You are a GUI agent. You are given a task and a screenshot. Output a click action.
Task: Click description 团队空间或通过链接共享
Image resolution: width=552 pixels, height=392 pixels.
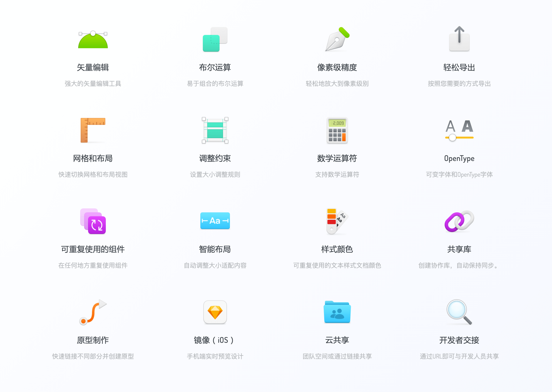tap(337, 356)
